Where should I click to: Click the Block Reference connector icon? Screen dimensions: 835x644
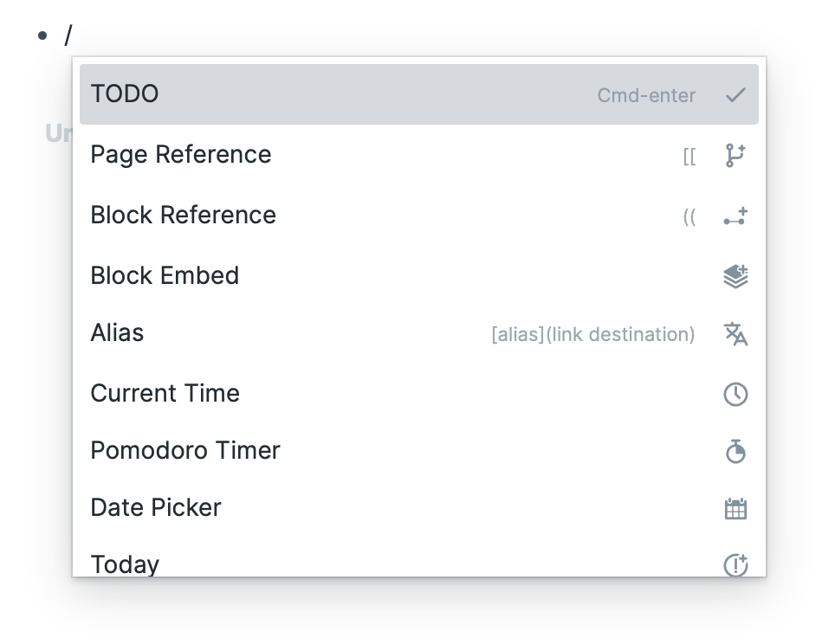pos(735,216)
